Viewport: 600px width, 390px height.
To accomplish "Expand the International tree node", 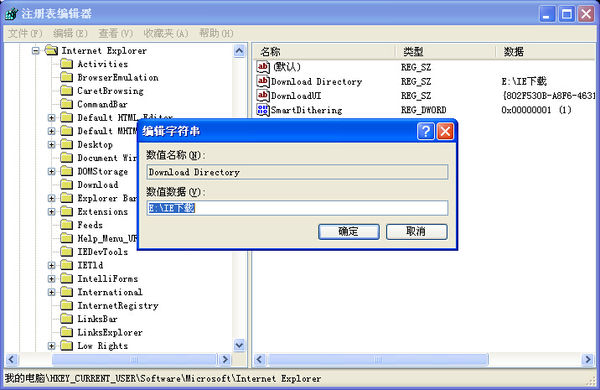I will click(51, 292).
